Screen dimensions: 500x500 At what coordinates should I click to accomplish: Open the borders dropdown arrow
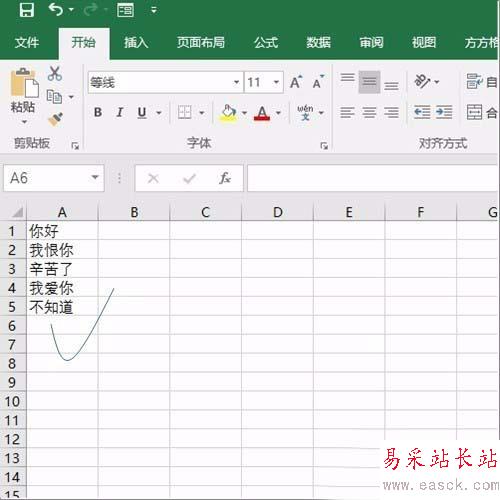pyautogui.click(x=202, y=113)
